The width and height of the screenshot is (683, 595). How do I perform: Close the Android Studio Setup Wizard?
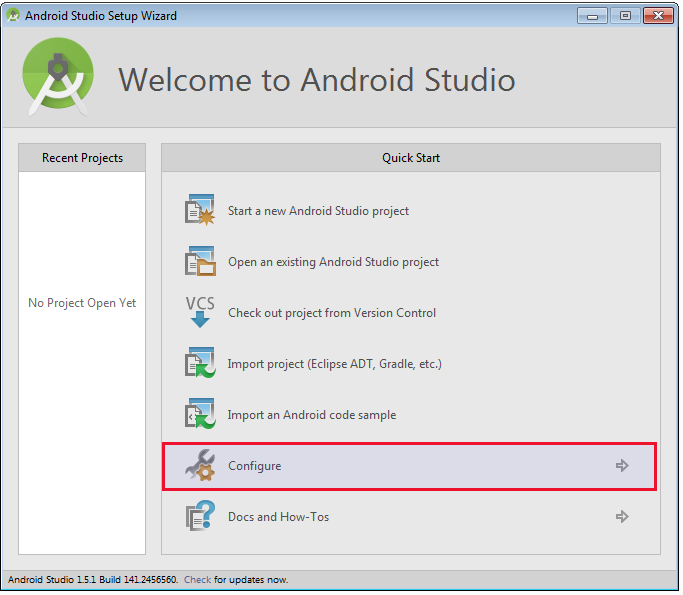(x=658, y=16)
